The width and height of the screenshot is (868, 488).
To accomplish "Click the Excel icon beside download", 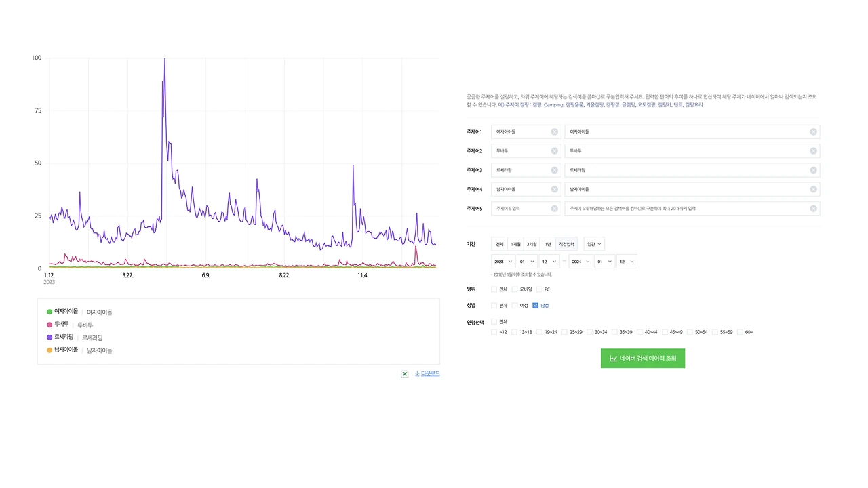I will coord(405,373).
